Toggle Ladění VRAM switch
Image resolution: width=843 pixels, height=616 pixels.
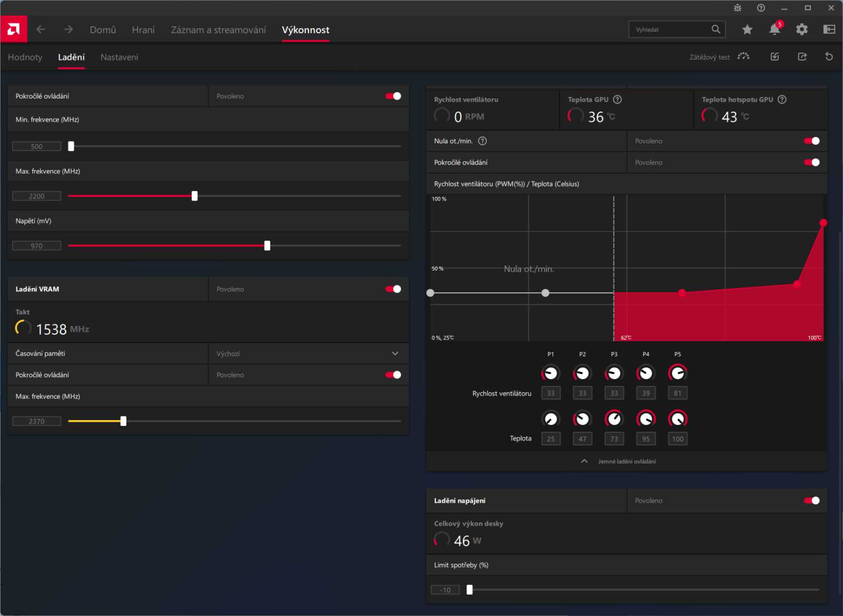pyautogui.click(x=393, y=289)
